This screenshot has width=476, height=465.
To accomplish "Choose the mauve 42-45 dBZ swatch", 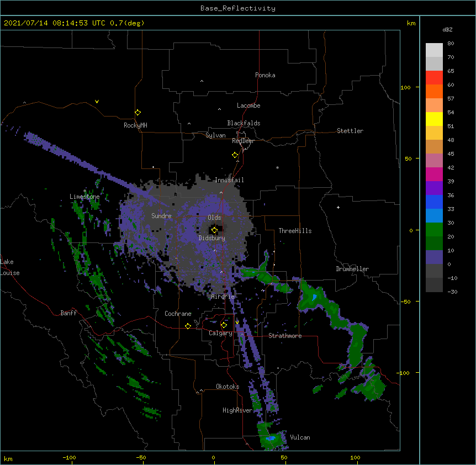I will coord(434,161).
